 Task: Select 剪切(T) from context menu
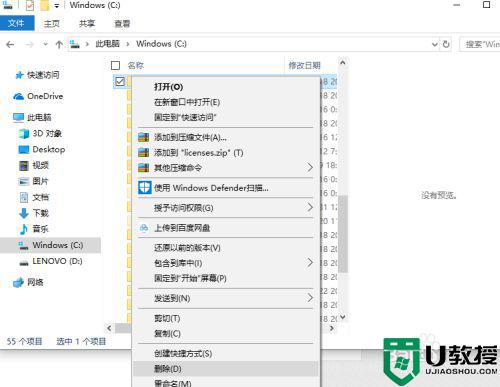225,318
